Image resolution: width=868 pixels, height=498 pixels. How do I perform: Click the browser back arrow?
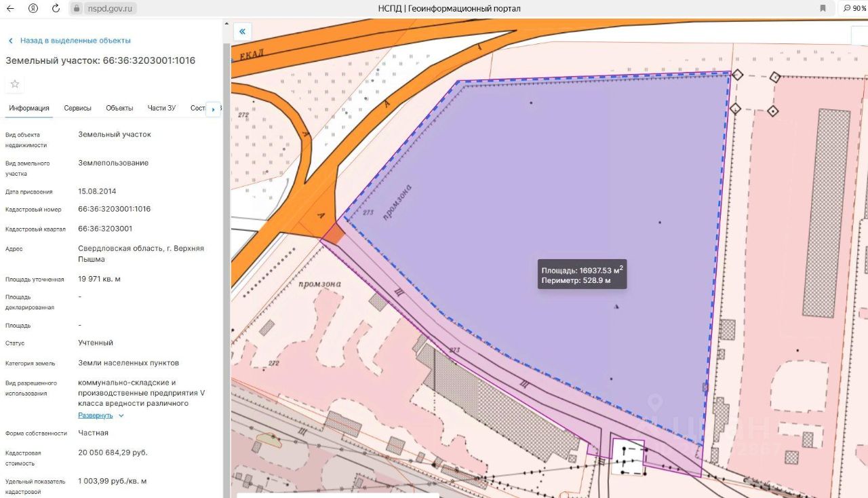pyautogui.click(x=11, y=8)
